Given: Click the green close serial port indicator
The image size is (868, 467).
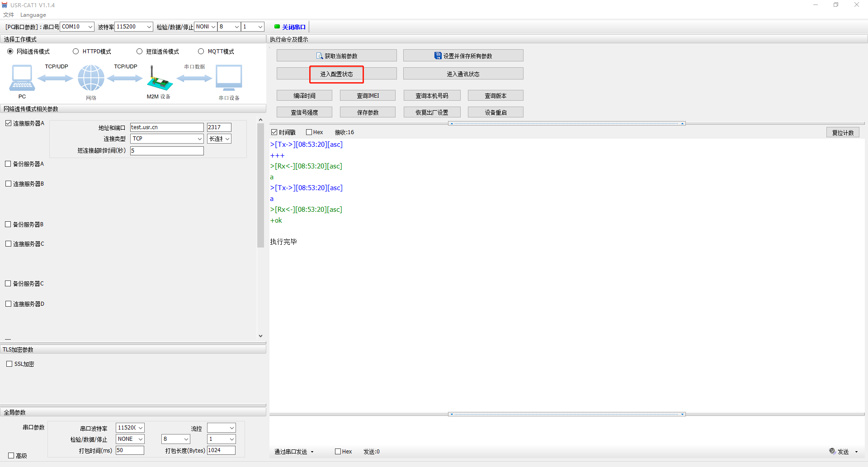Looking at the screenshot, I should [x=277, y=27].
